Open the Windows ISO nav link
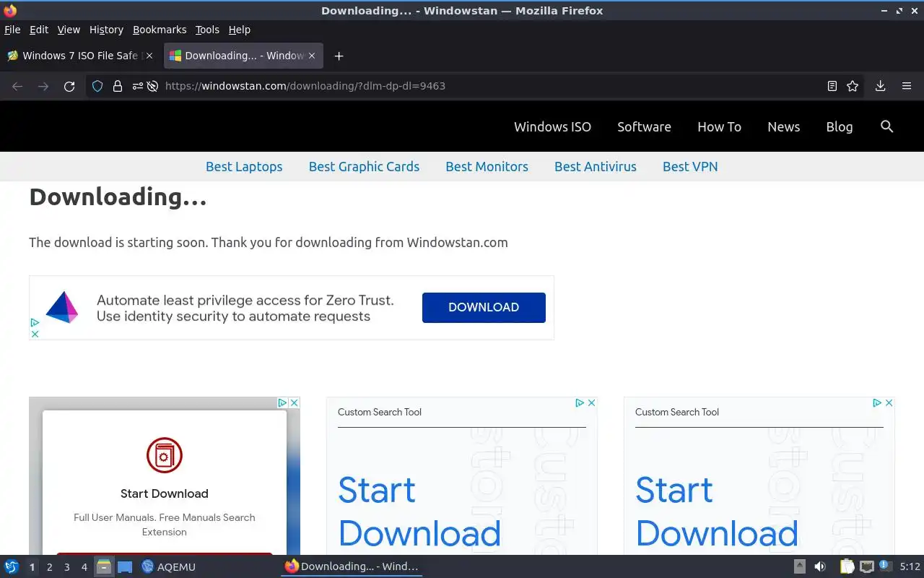The image size is (924, 578). [552, 126]
